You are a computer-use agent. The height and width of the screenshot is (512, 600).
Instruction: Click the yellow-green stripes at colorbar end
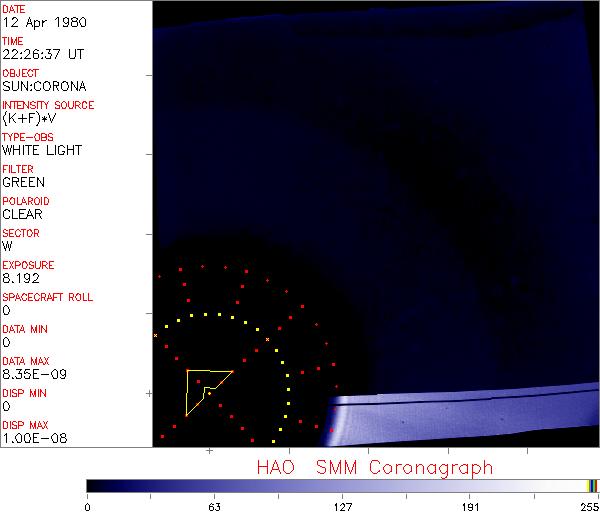click(x=592, y=486)
